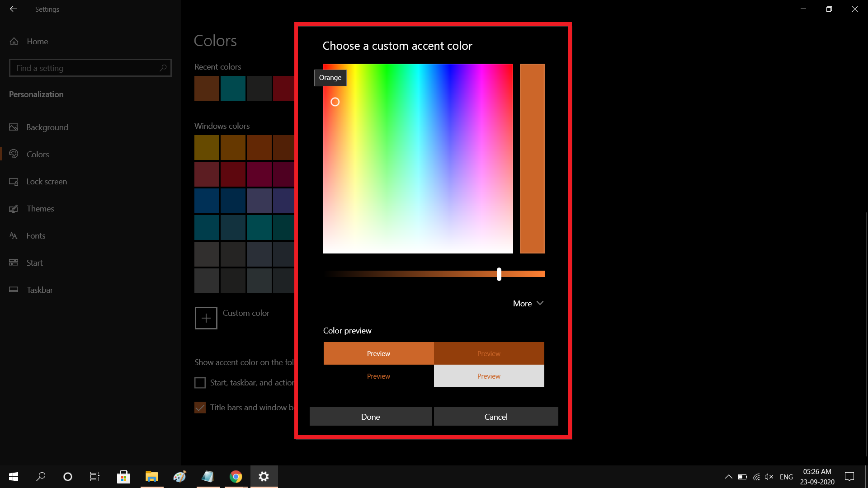The width and height of the screenshot is (868, 488).
Task: Select the Taskbar settings entry
Action: 39,290
